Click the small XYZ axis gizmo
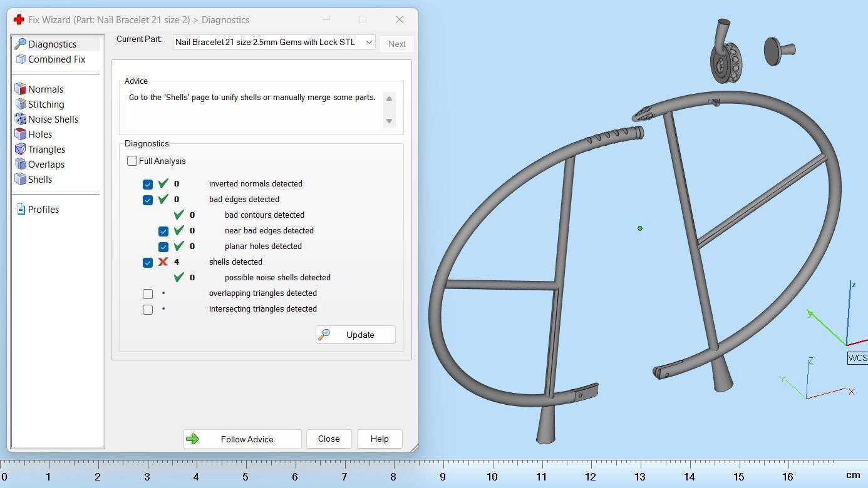The width and height of the screenshot is (868, 488). tap(817, 379)
